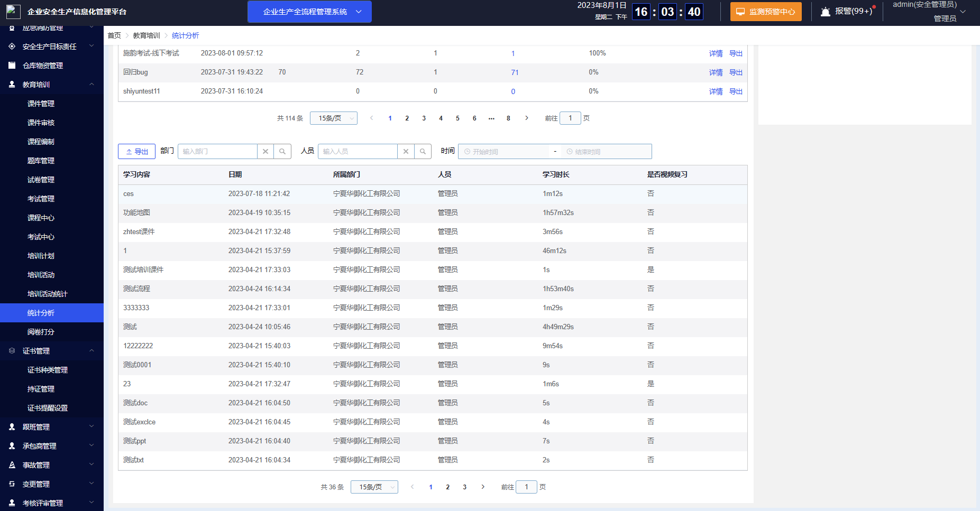Click the 4h49m29s duration cell
980x511 pixels.
pyautogui.click(x=558, y=327)
